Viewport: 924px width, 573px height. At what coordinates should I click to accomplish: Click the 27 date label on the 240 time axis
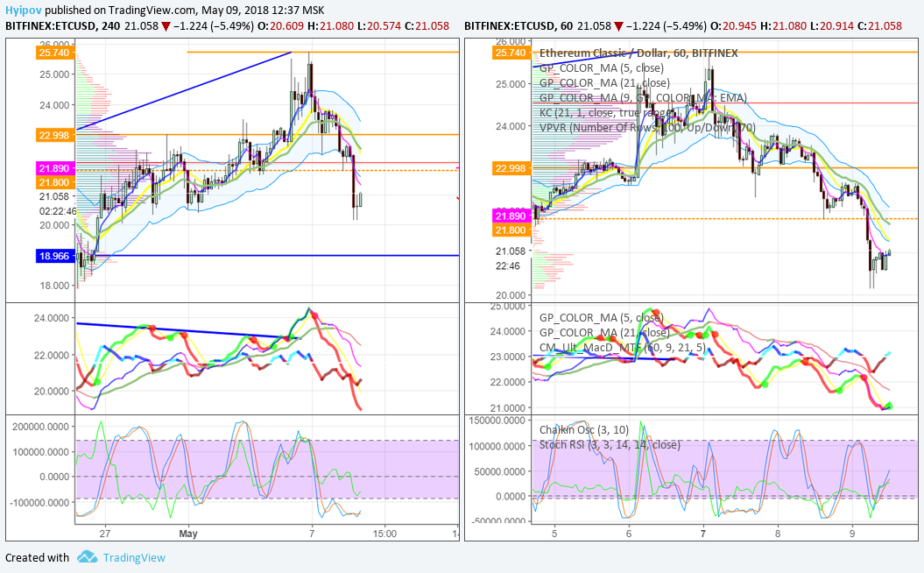pyautogui.click(x=105, y=534)
